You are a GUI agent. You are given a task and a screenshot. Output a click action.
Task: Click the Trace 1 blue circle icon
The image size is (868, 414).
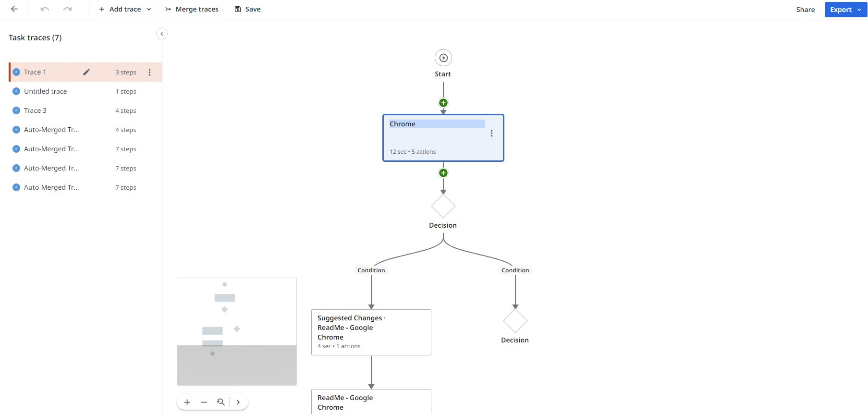pyautogui.click(x=16, y=72)
